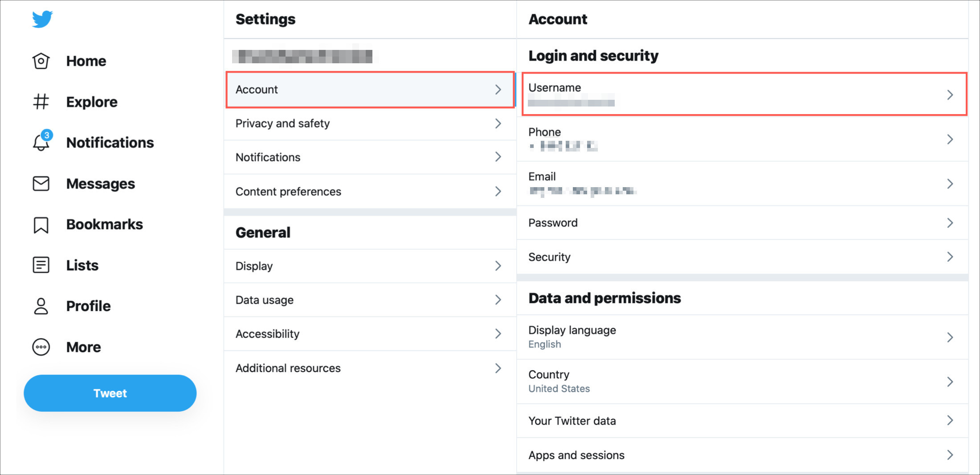Image resolution: width=980 pixels, height=475 pixels.
Task: Click the Lists icon in sidebar
Action: (41, 265)
